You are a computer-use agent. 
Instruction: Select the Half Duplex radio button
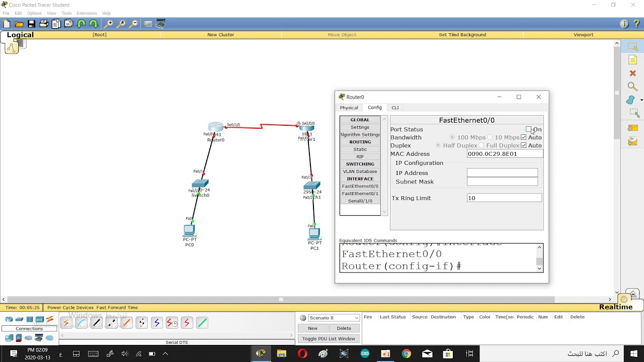pos(438,145)
